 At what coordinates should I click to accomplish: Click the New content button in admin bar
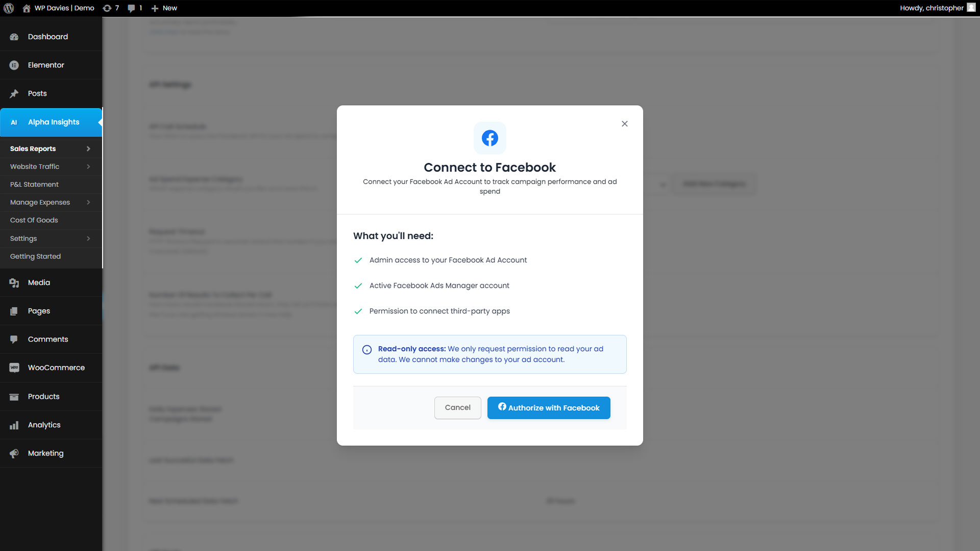tap(164, 8)
